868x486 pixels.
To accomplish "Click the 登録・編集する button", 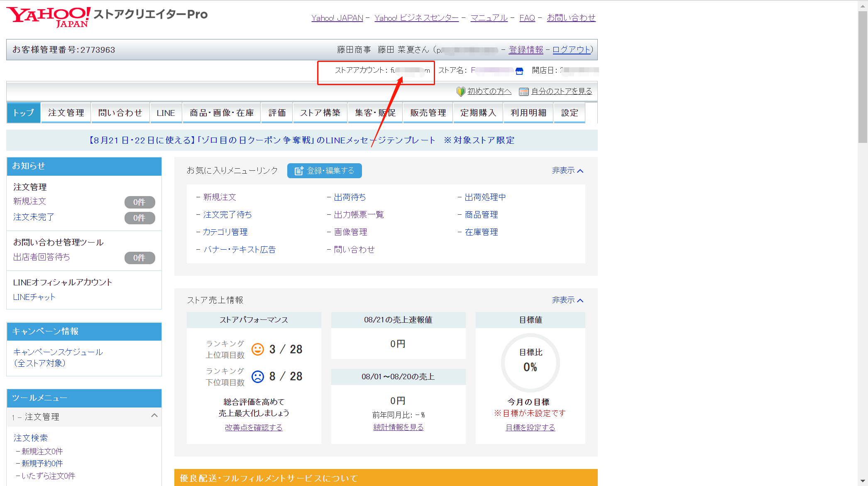I will (324, 171).
